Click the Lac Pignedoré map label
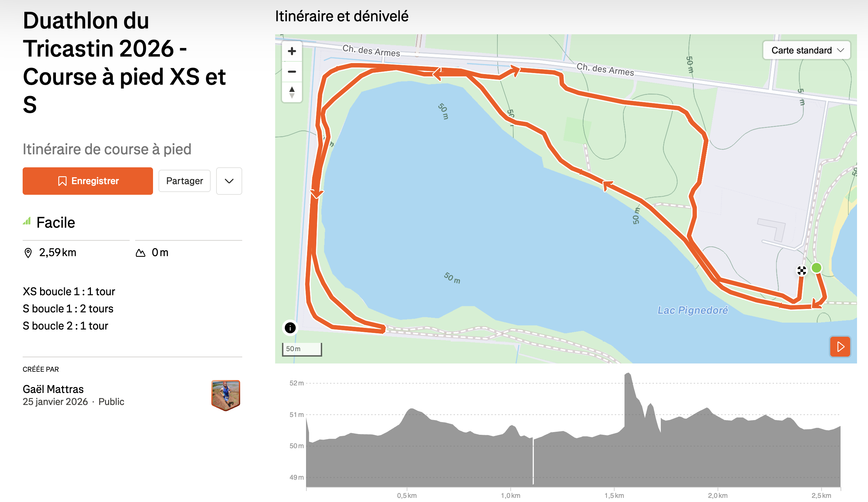Viewport: 868px width, 502px height. click(x=692, y=310)
